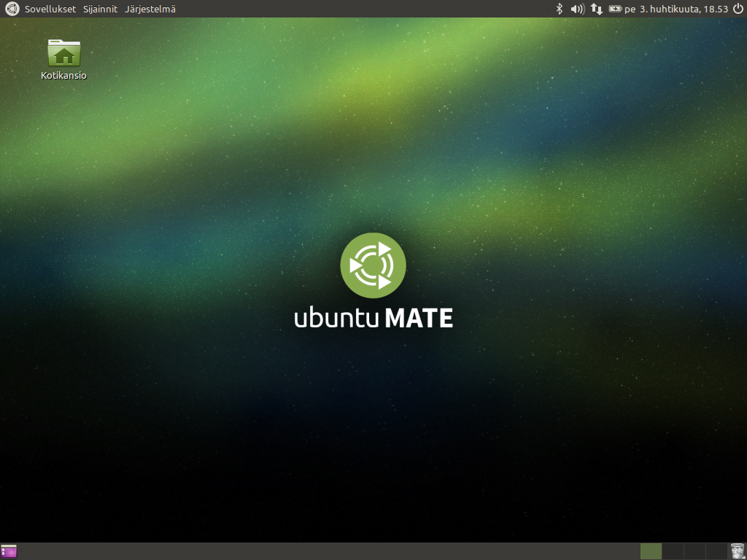Switch to the third workspace
The image size is (747, 560).
coord(694,551)
